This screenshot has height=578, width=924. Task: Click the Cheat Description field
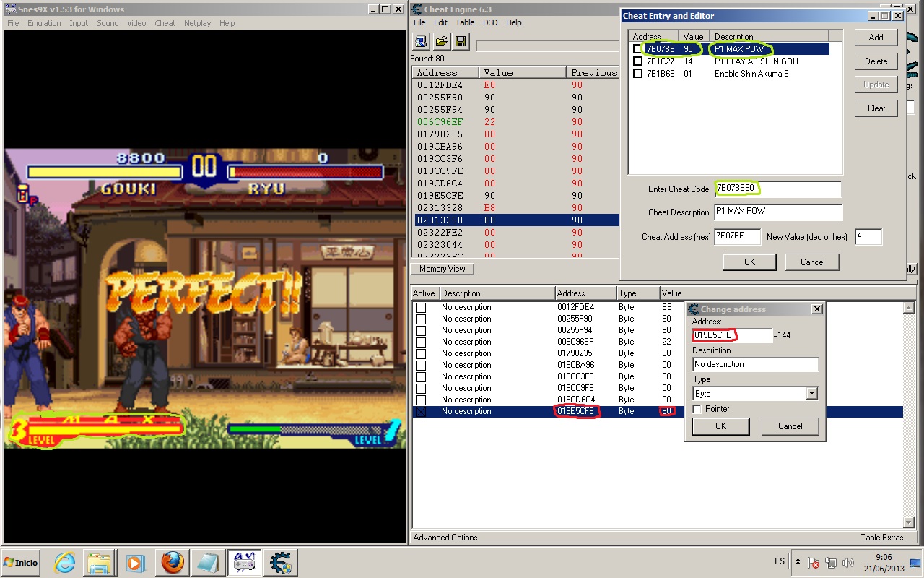tap(778, 212)
